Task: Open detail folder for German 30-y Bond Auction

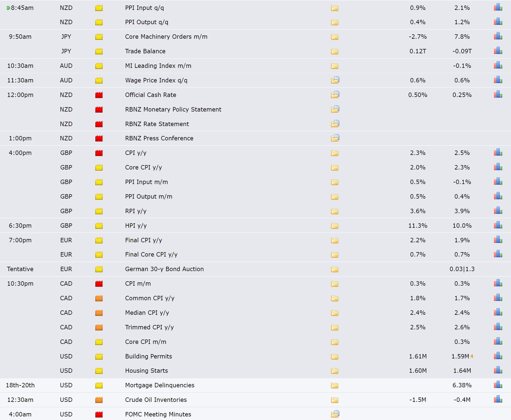Action: tap(335, 269)
